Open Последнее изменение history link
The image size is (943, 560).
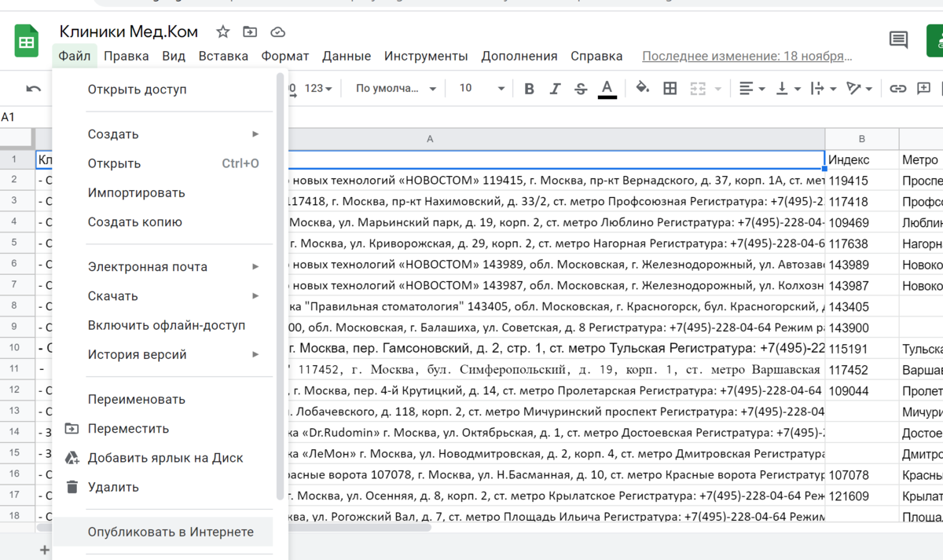pos(747,56)
